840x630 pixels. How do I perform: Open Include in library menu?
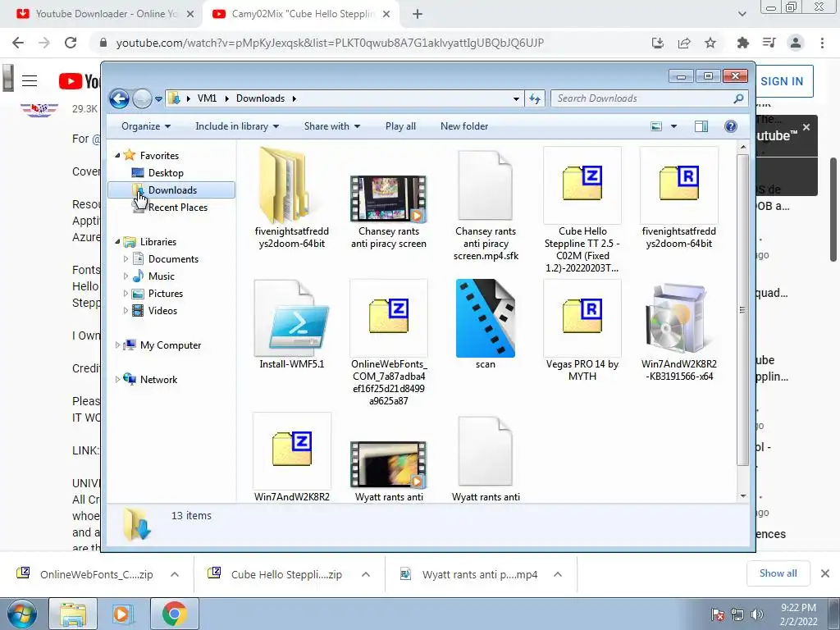click(237, 126)
